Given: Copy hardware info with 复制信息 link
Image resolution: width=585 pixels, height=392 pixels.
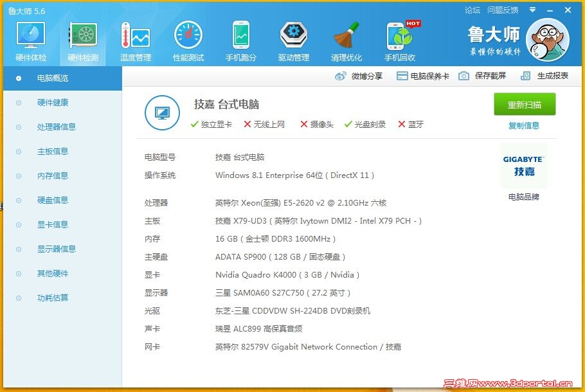Looking at the screenshot, I should pos(524,124).
